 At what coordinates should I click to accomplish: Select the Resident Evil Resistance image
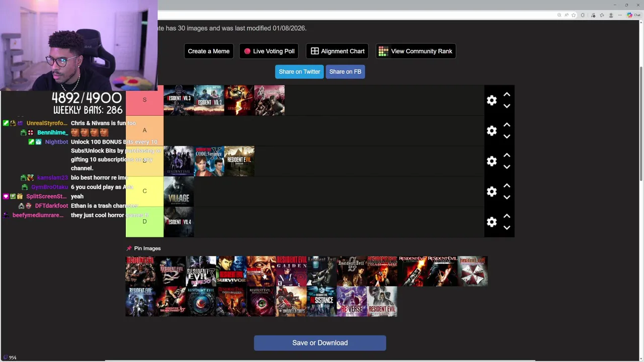pyautogui.click(x=321, y=301)
